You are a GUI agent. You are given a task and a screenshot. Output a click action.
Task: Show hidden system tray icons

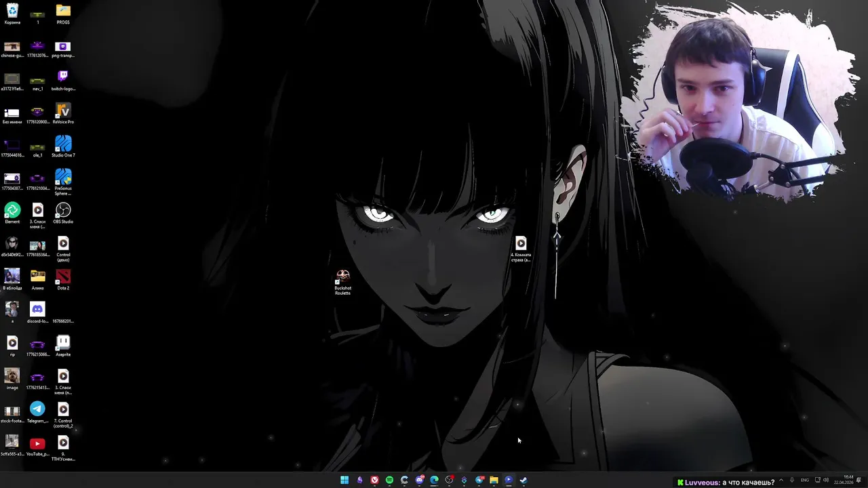(x=781, y=481)
